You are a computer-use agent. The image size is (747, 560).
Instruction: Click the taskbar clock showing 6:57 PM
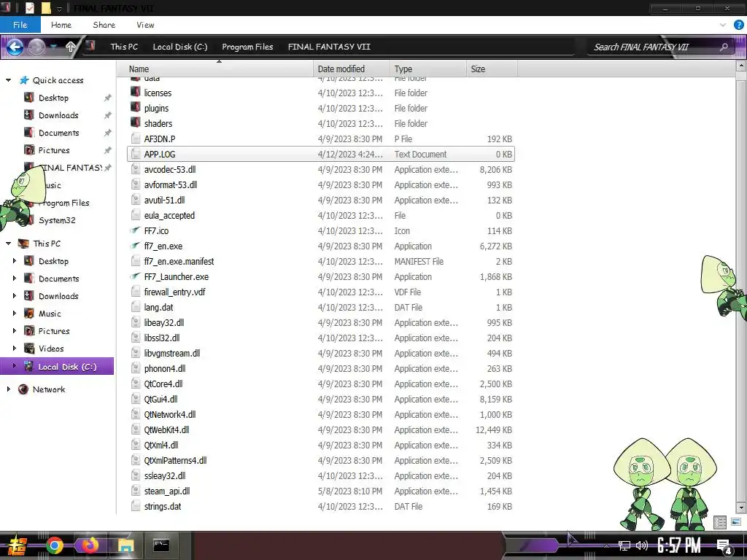(679, 545)
